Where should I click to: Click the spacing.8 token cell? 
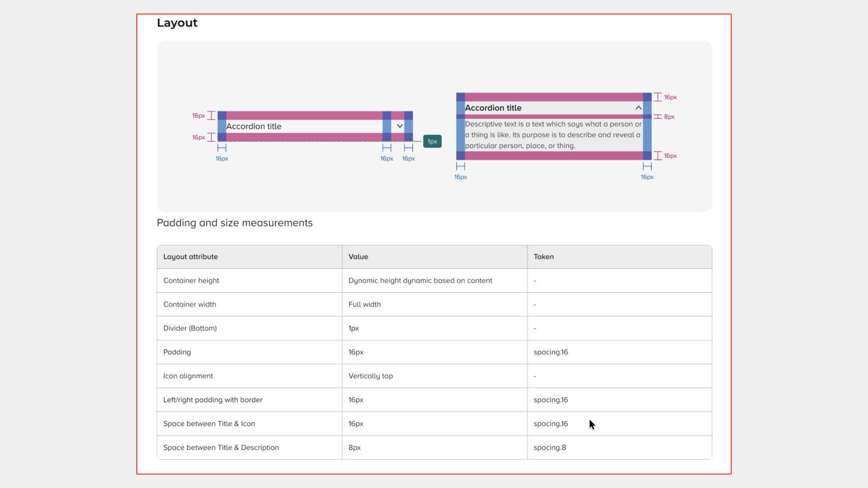click(x=550, y=448)
